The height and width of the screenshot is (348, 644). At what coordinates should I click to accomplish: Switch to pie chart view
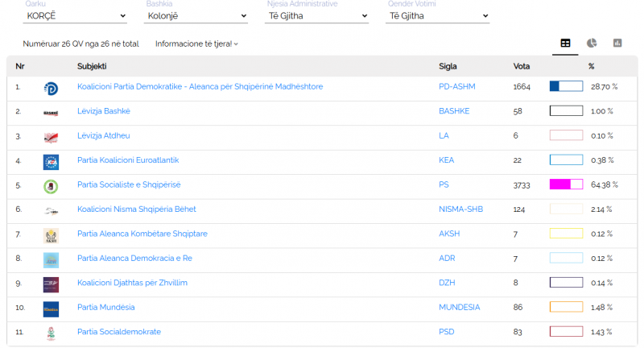click(x=592, y=43)
